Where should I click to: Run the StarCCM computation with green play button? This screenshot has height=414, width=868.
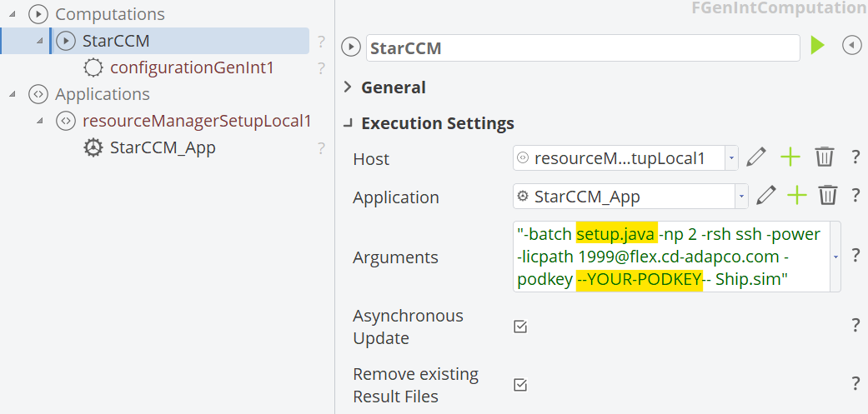(818, 46)
